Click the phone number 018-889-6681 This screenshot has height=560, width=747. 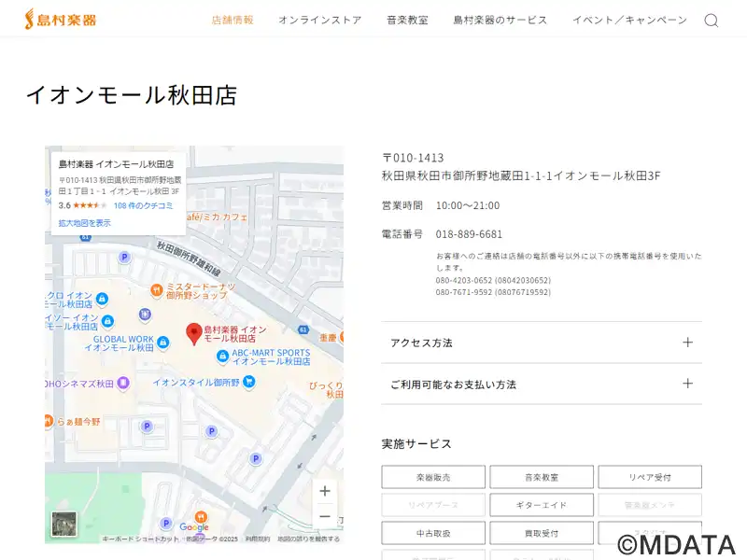point(469,234)
